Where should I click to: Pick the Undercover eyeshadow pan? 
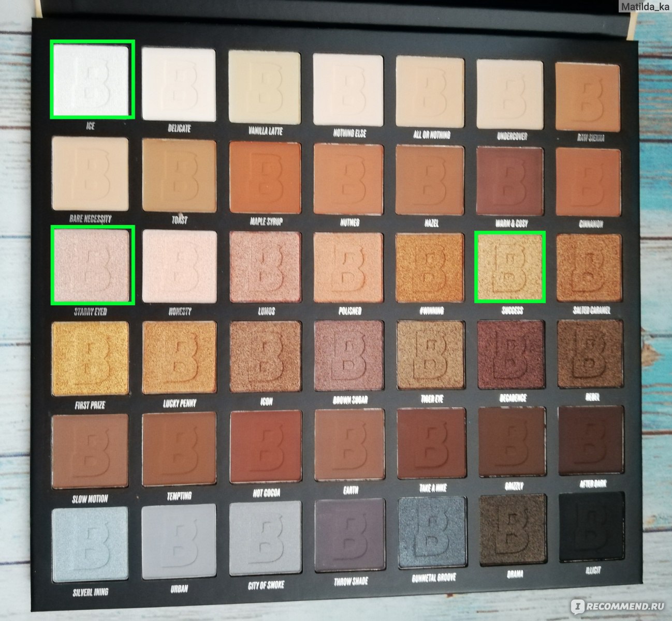pyautogui.click(x=510, y=95)
